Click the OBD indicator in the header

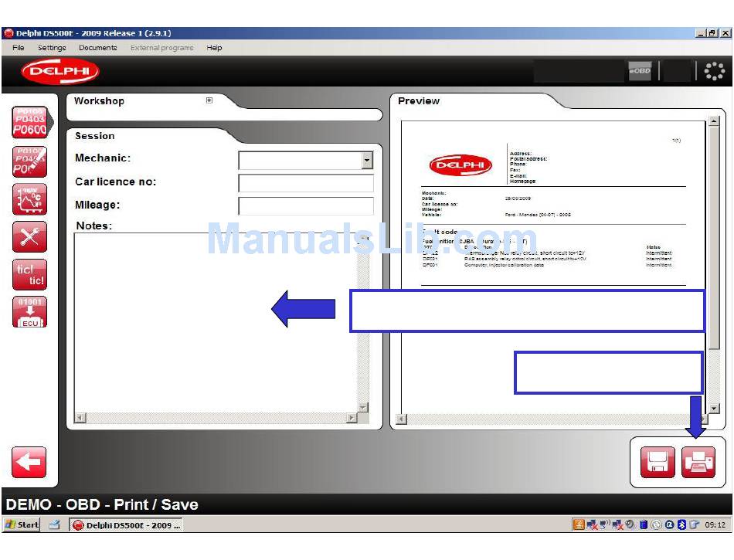pyautogui.click(x=640, y=70)
